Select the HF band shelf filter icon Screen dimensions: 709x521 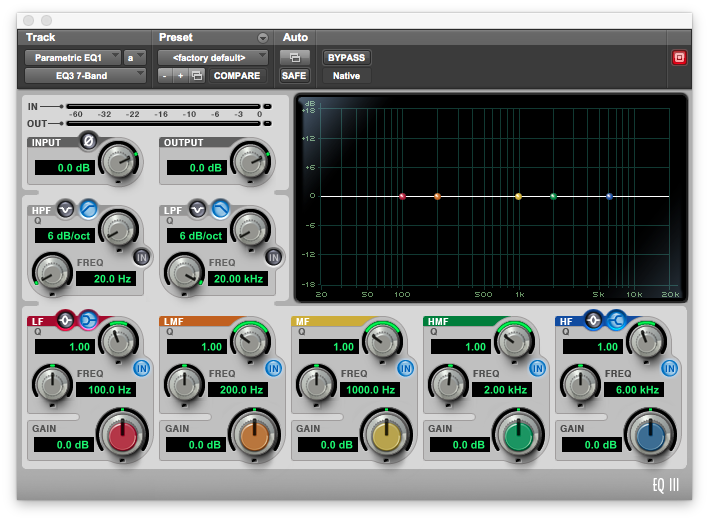[615, 320]
